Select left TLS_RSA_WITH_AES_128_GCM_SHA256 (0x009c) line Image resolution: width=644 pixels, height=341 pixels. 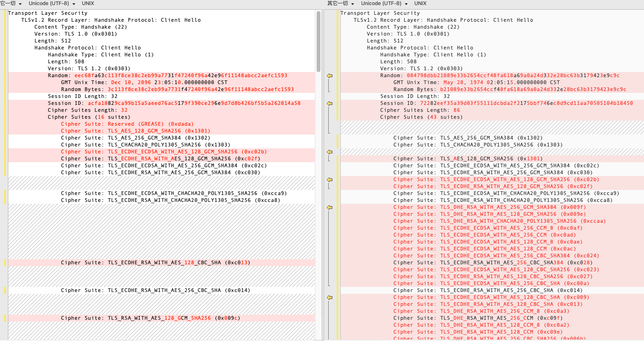[x=150, y=318]
